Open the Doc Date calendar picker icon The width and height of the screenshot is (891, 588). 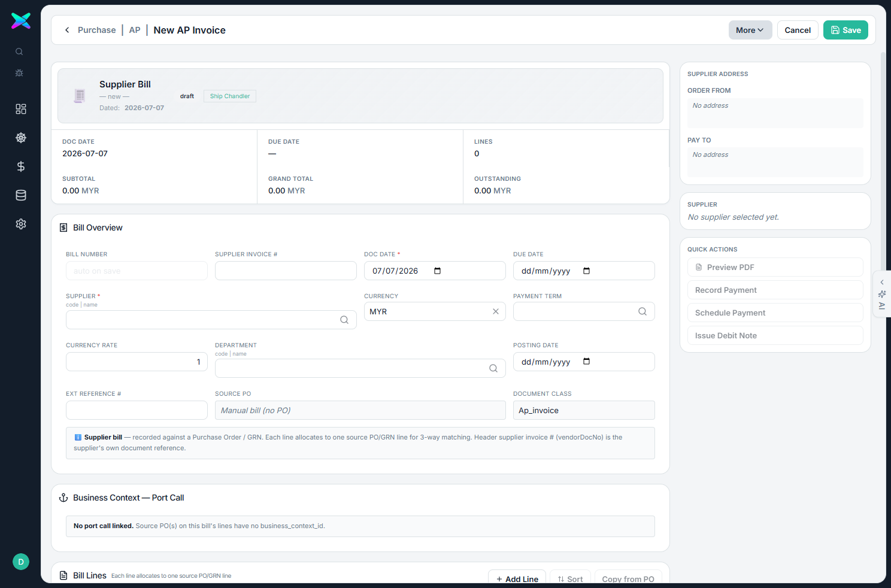(438, 271)
